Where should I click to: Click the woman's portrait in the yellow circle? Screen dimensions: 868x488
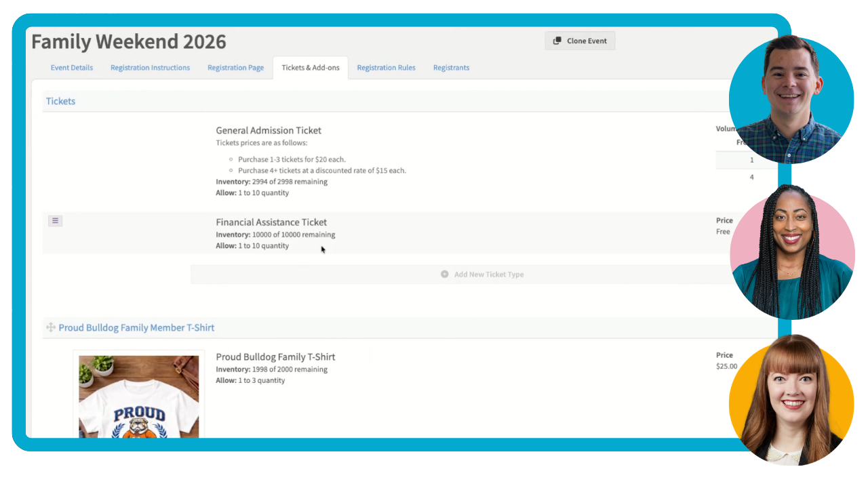791,401
